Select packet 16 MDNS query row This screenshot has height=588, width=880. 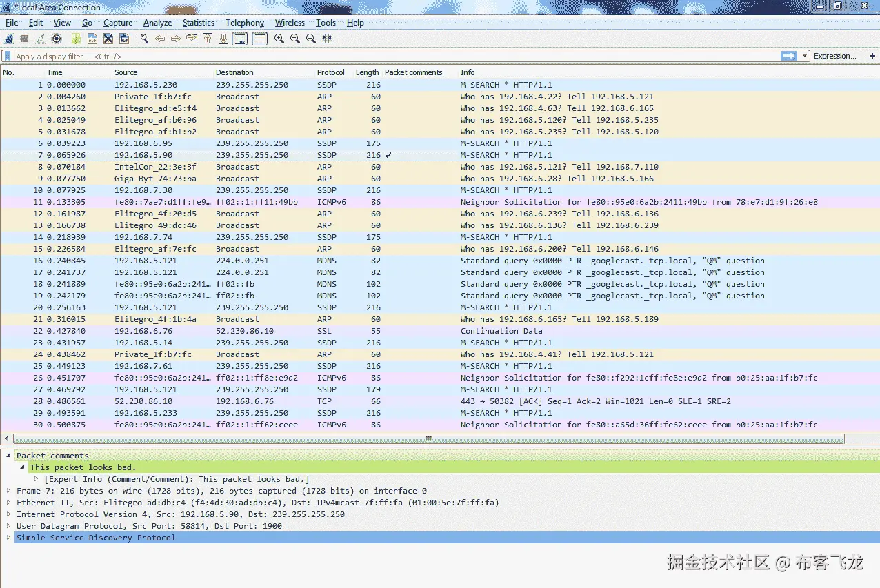click(x=440, y=261)
